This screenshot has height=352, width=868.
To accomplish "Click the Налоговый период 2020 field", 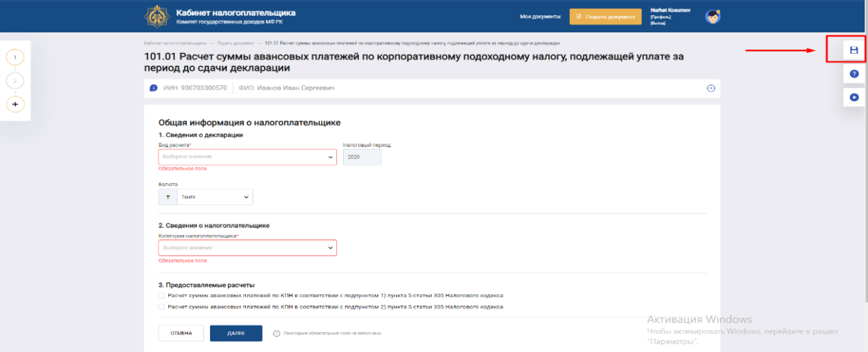I will click(x=362, y=157).
